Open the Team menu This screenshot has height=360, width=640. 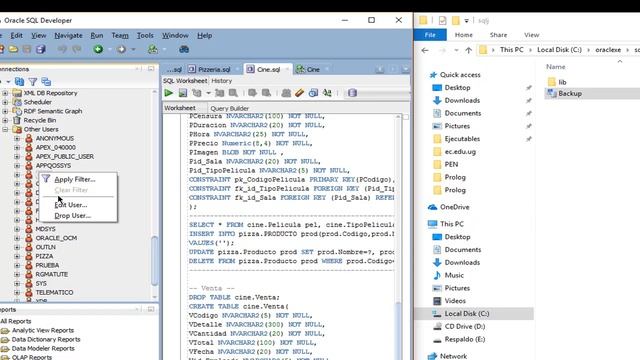(x=120, y=36)
